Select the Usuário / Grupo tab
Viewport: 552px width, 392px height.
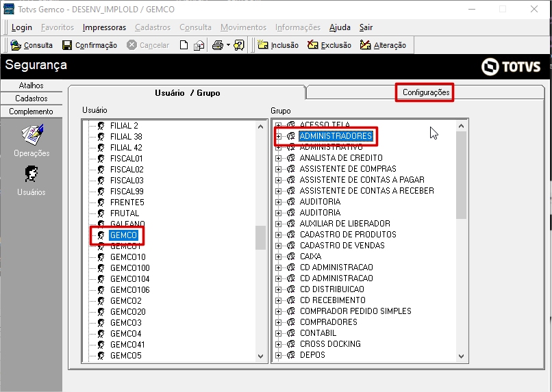187,93
